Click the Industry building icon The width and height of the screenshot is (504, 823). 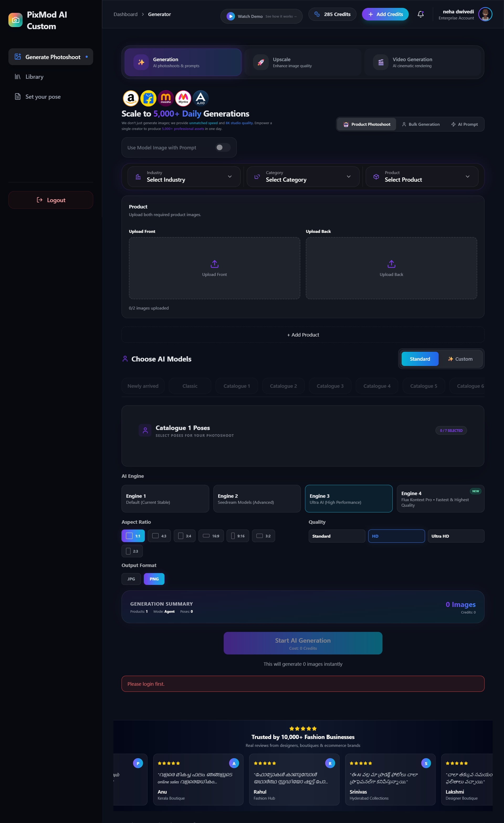pyautogui.click(x=138, y=177)
